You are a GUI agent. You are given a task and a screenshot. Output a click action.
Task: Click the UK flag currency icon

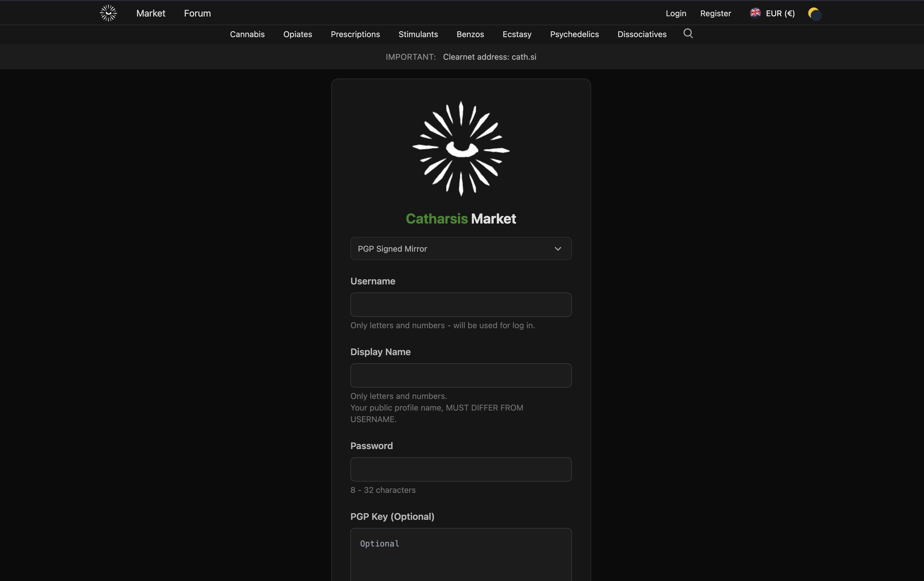click(x=755, y=13)
